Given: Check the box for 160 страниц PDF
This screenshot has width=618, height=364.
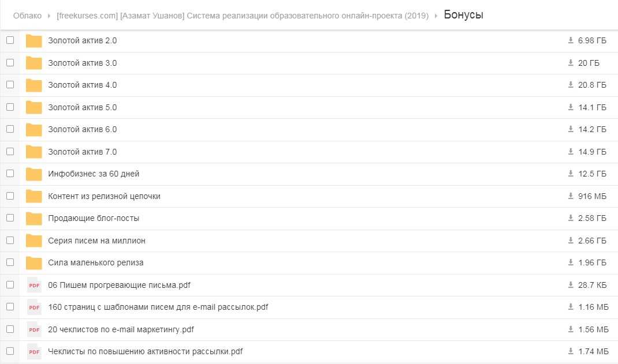Looking at the screenshot, I should tap(10, 306).
